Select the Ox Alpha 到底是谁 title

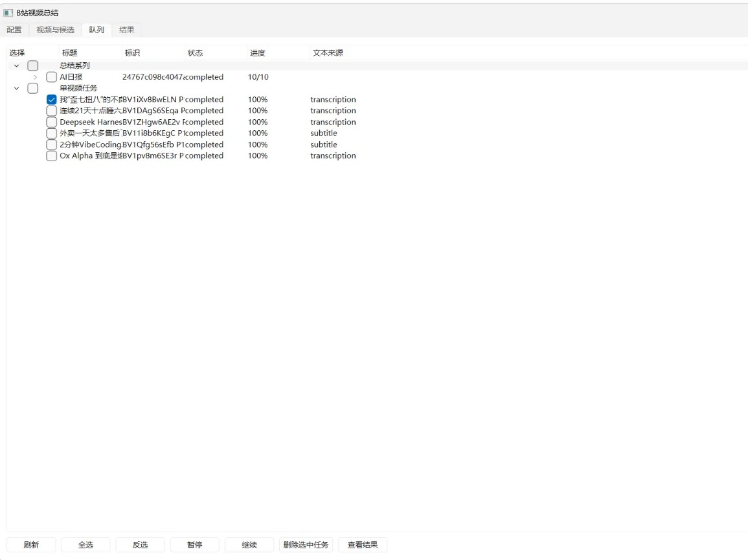90,155
